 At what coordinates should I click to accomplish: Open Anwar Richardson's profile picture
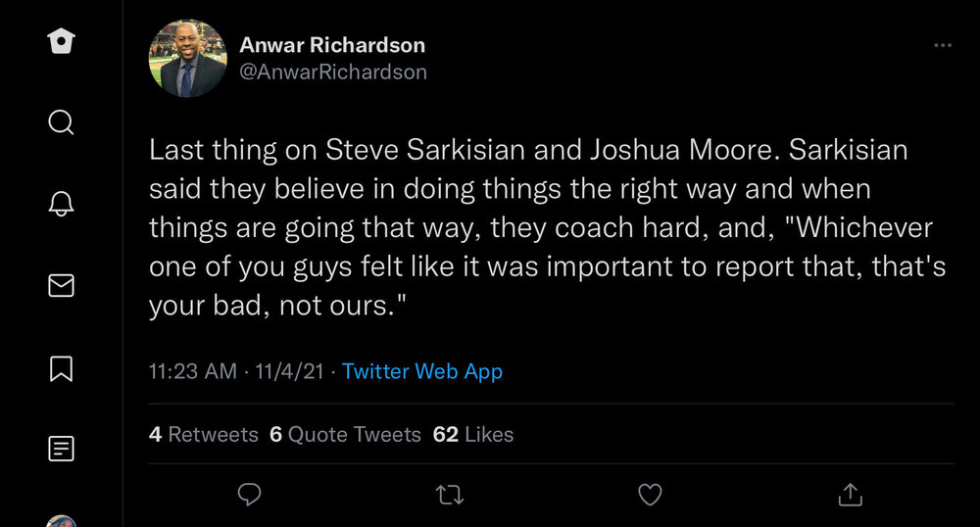(x=188, y=59)
